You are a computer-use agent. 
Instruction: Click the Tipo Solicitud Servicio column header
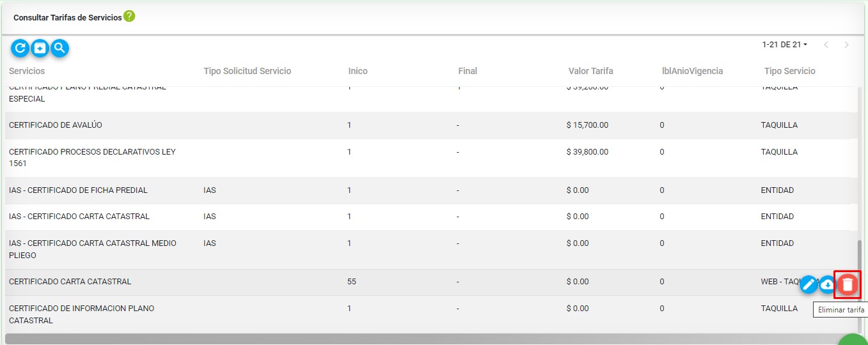(x=247, y=71)
